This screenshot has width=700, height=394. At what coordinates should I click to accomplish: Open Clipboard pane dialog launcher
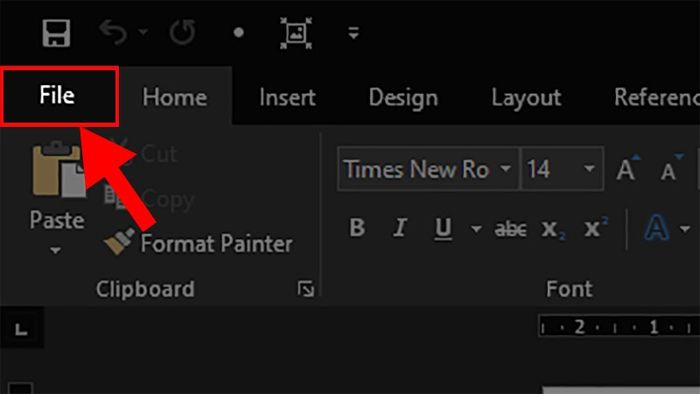click(x=306, y=289)
